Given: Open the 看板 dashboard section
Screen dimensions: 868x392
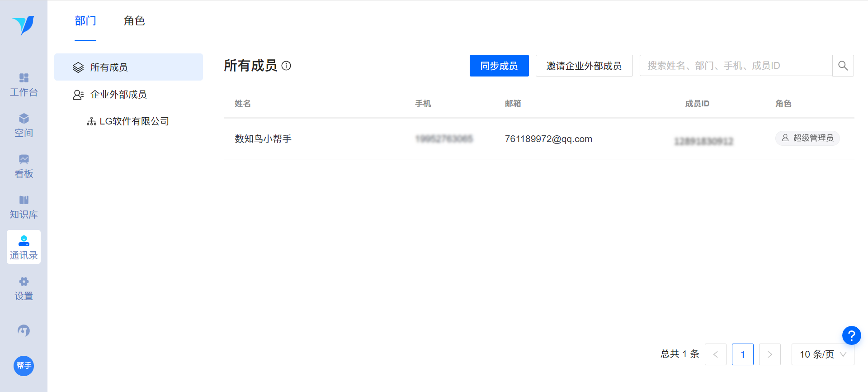Looking at the screenshot, I should (x=24, y=167).
